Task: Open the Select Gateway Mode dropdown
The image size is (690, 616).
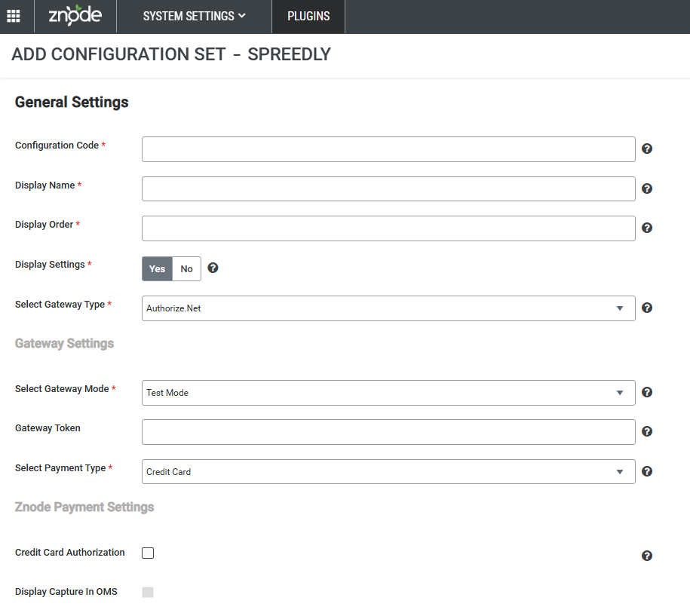Action: 388,393
